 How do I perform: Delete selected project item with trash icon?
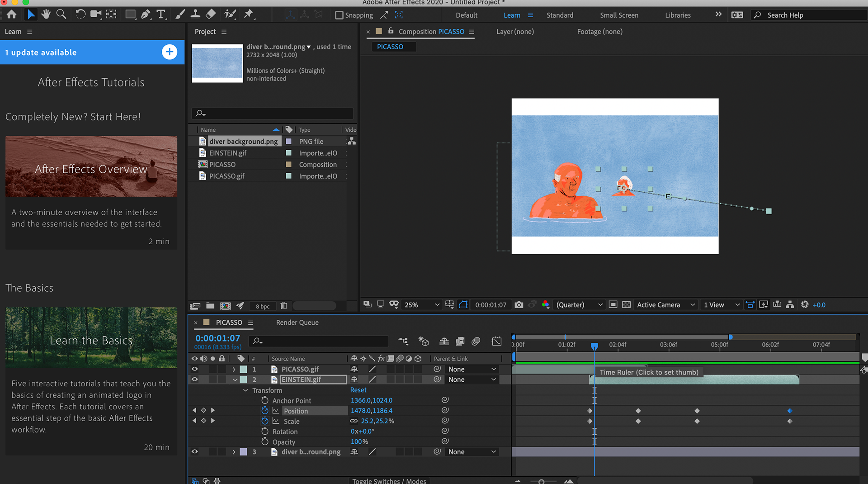pyautogui.click(x=283, y=306)
